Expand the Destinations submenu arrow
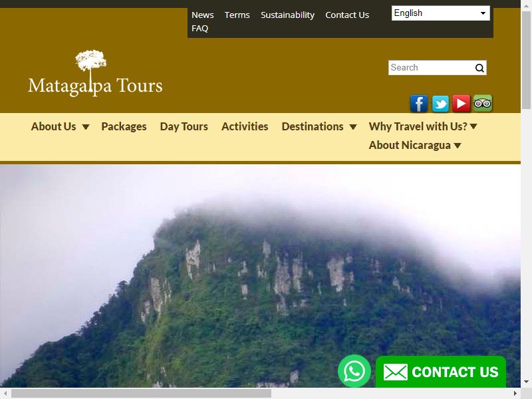 [x=353, y=127]
